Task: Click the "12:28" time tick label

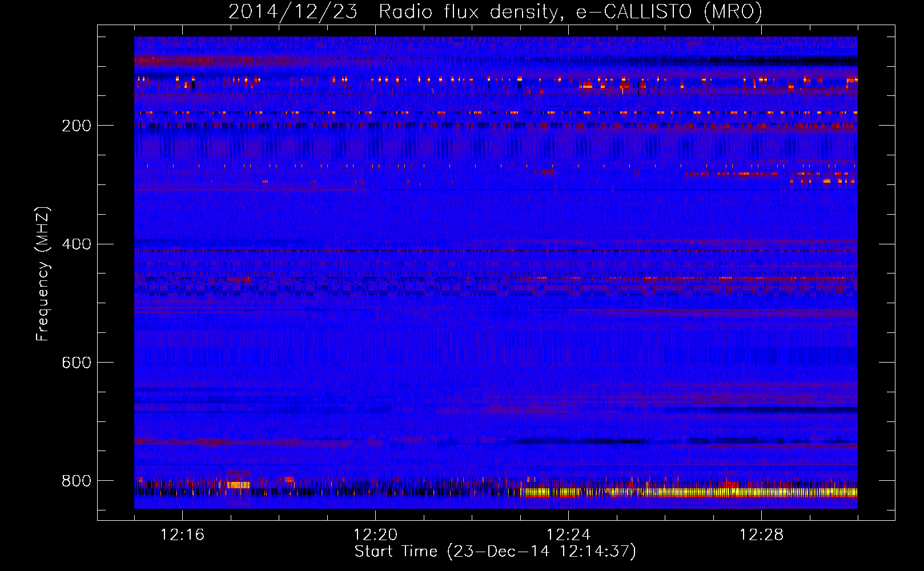Action: click(x=761, y=535)
